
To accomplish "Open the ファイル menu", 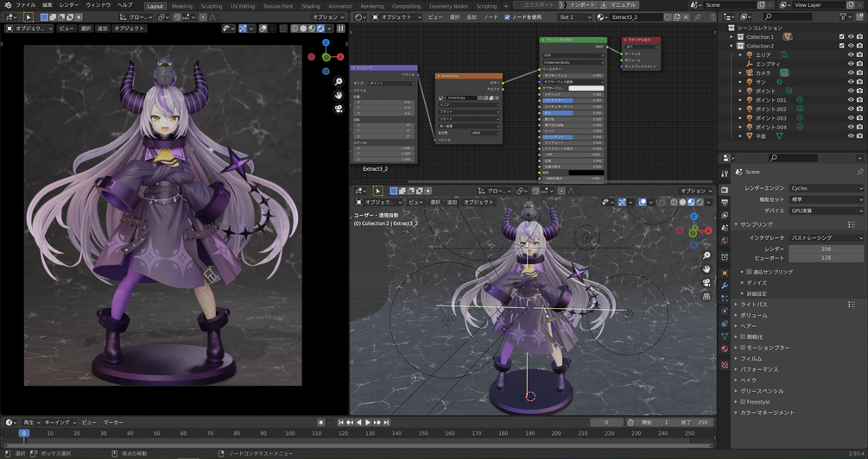I will click(x=25, y=5).
